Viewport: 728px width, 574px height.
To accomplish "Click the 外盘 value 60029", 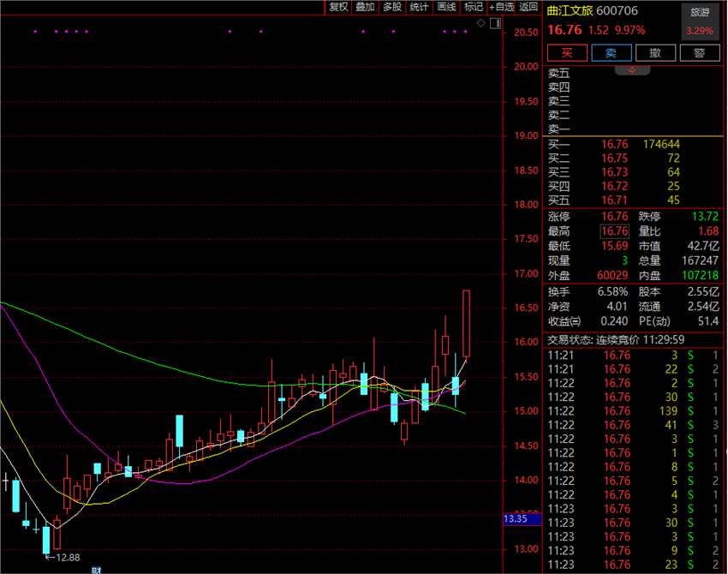I will pyautogui.click(x=612, y=275).
